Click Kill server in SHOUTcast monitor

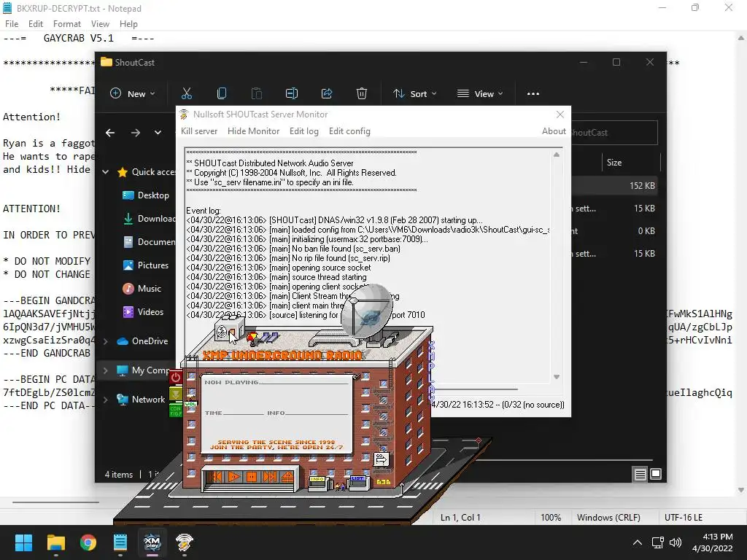pos(199,131)
